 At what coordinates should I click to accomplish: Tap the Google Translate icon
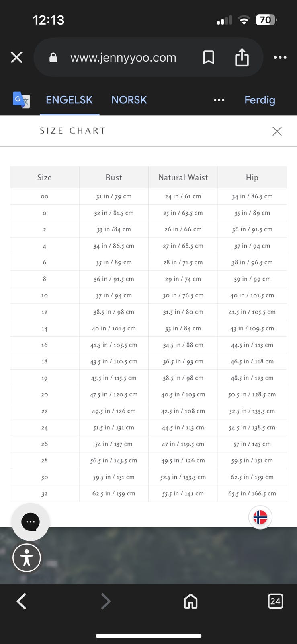[x=21, y=100]
